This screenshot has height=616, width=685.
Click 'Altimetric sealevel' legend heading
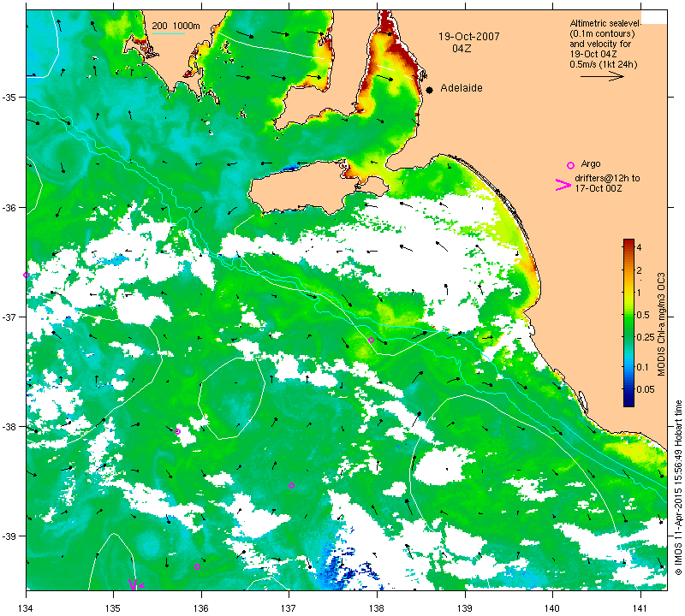click(x=605, y=24)
